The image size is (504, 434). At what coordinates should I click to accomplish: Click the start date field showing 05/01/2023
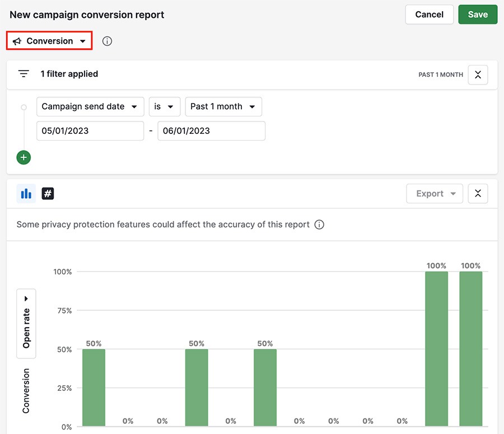coord(90,130)
